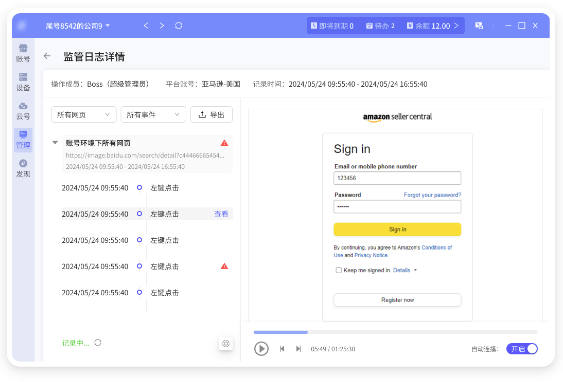Open the Conditions of Use link
Image resolution: width=563 pixels, height=382 pixels.
tap(437, 247)
